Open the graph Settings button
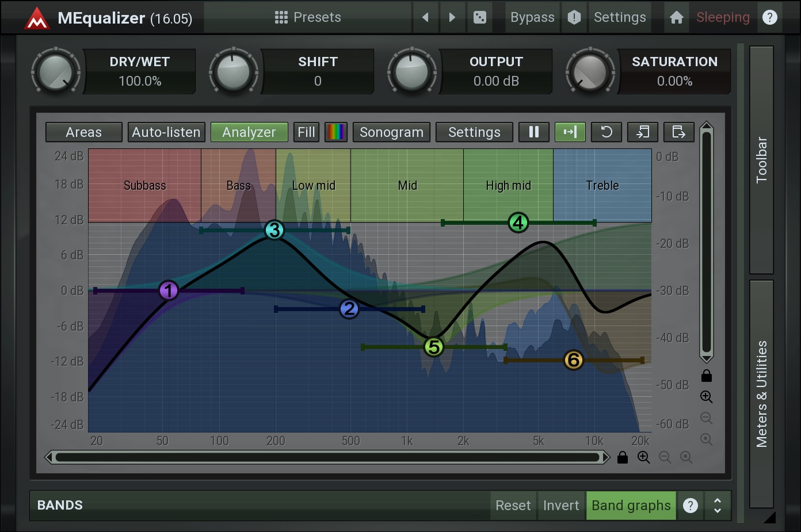Image resolution: width=801 pixels, height=532 pixels. [475, 132]
